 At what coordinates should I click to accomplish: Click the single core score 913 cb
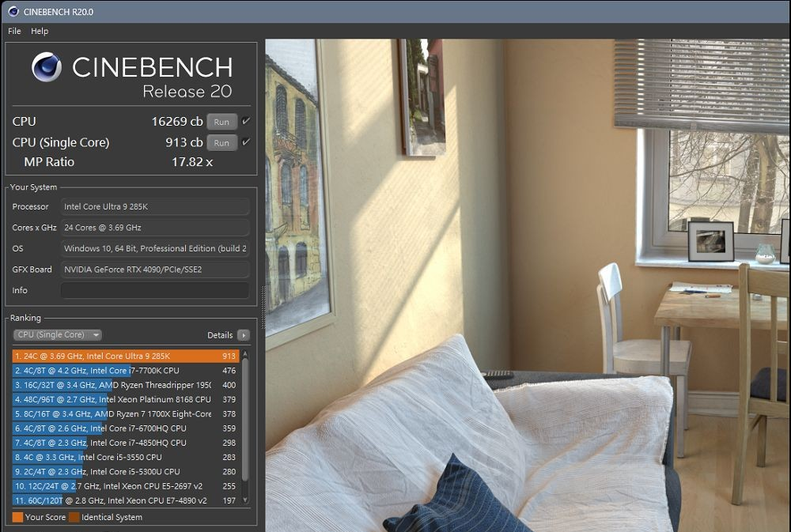point(184,143)
